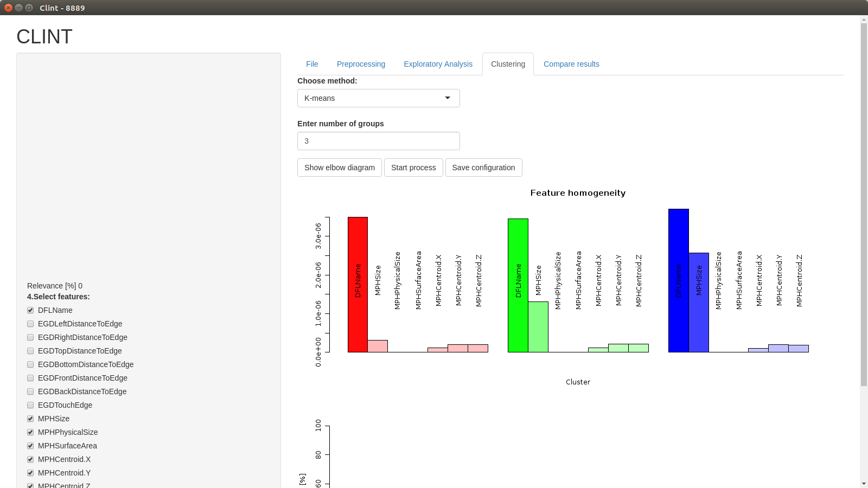Toggle the MPHSize checkbox

coord(30,419)
